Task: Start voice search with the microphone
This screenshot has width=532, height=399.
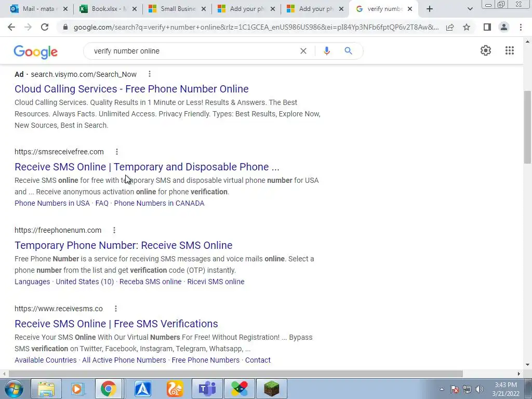Action: pyautogui.click(x=326, y=51)
